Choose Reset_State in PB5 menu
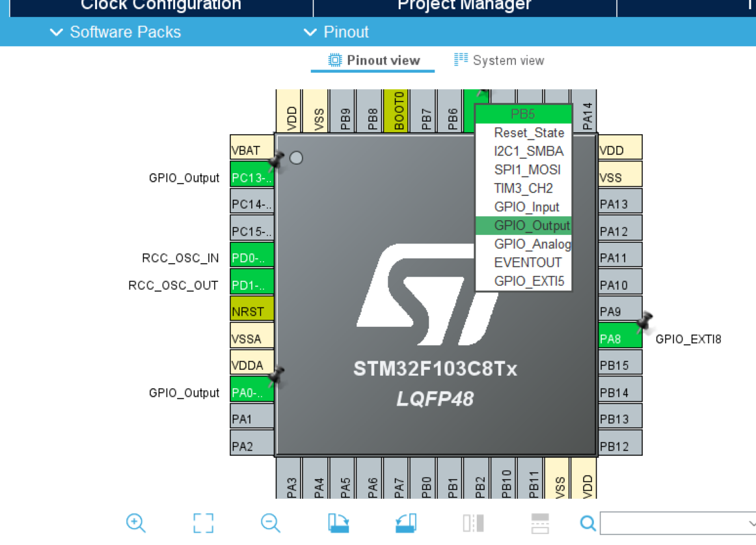The image size is (756, 545). point(524,133)
